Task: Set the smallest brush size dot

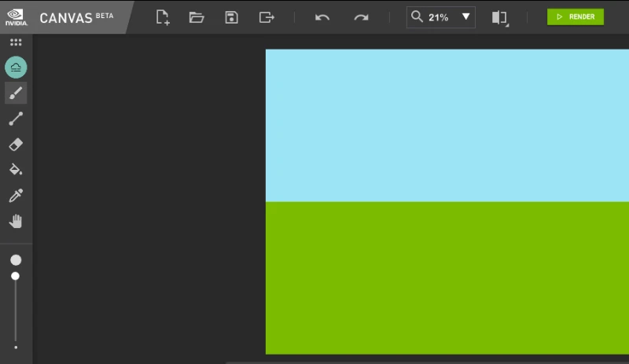Action: (16, 347)
